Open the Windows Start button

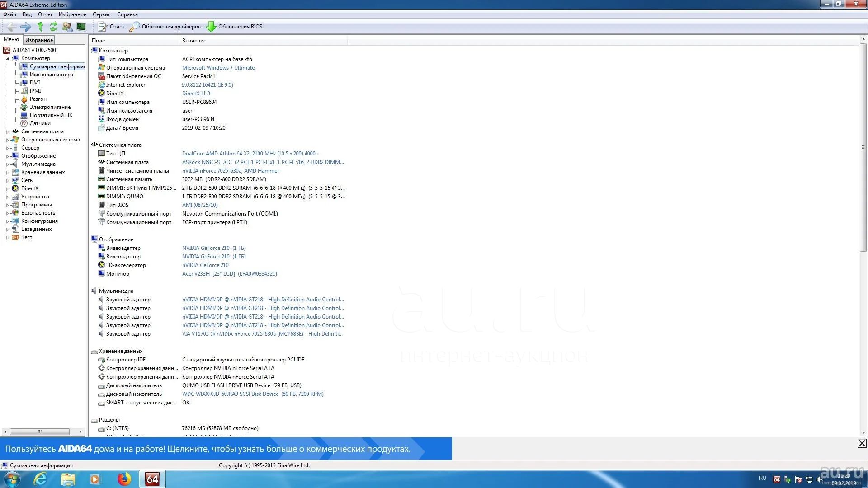click(x=12, y=479)
